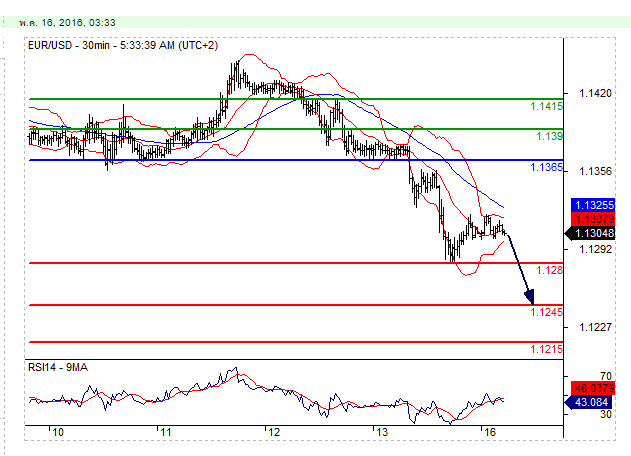Image resolution: width=631 pixels, height=456 pixels.
Task: Click the red 1.13079 price tag
Action: click(x=591, y=218)
